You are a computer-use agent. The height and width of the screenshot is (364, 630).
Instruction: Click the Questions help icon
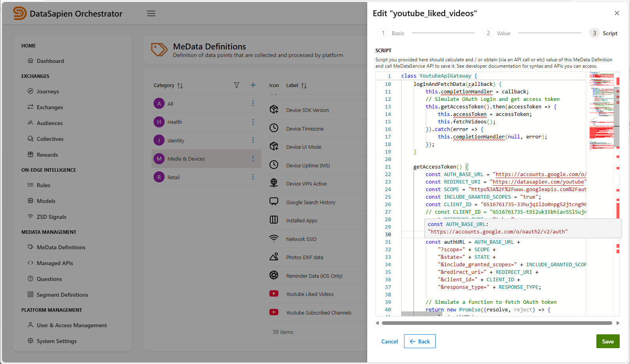[30, 279]
